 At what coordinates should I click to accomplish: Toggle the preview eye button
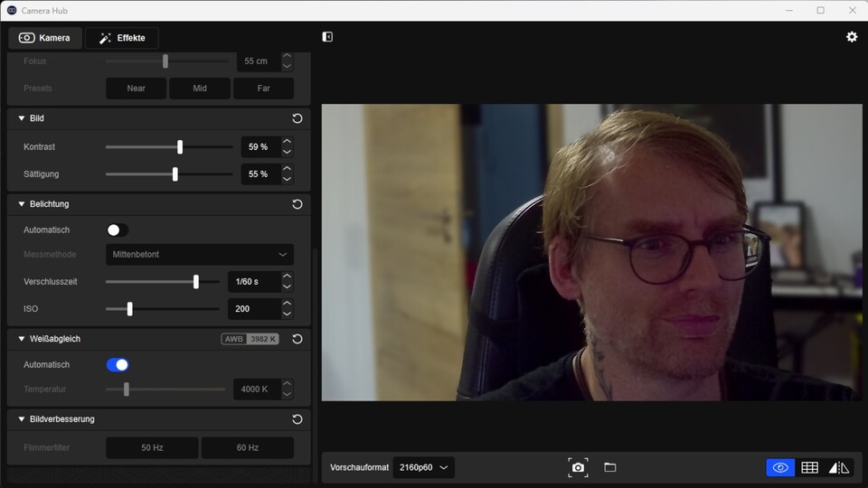click(780, 467)
